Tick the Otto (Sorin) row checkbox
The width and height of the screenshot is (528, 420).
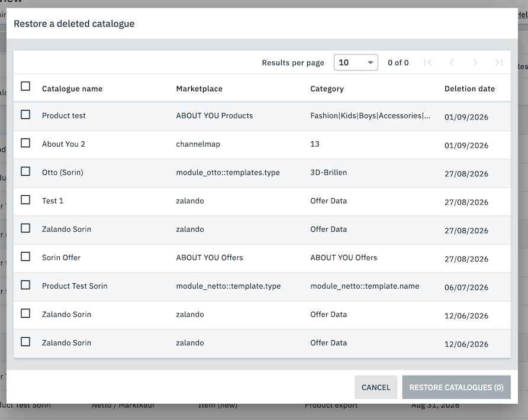25,172
